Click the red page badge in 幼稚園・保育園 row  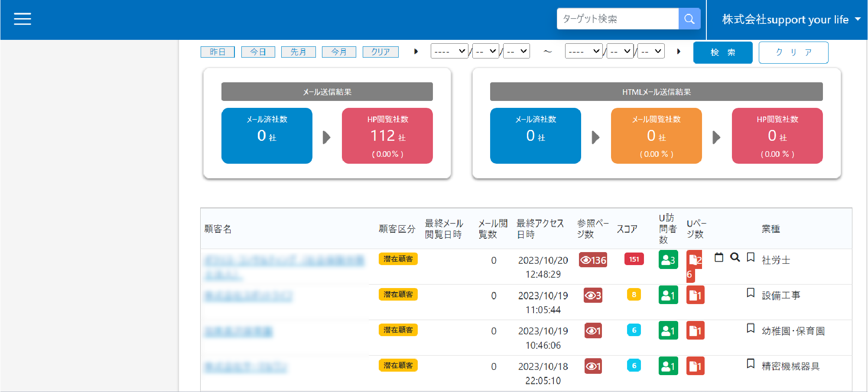(696, 331)
